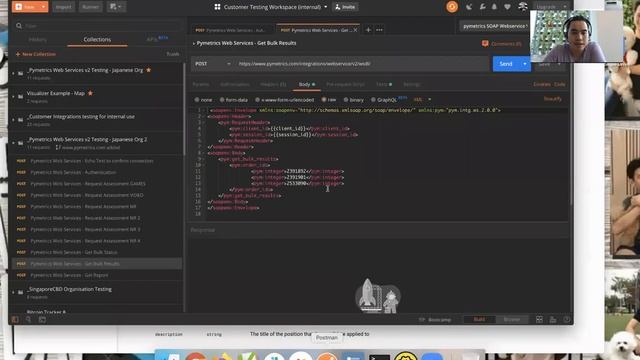This screenshot has height=360, width=640.
Task: Switch to the Tests tab
Action: [x=384, y=84]
